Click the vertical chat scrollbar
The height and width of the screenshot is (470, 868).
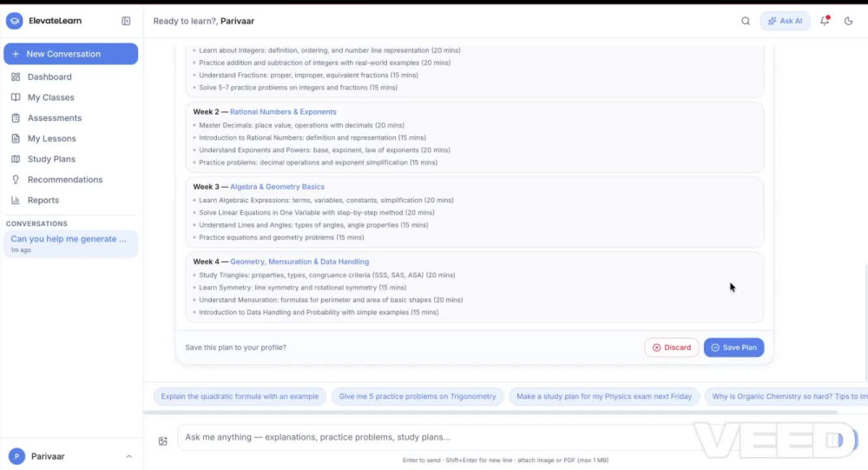pyautogui.click(x=865, y=321)
